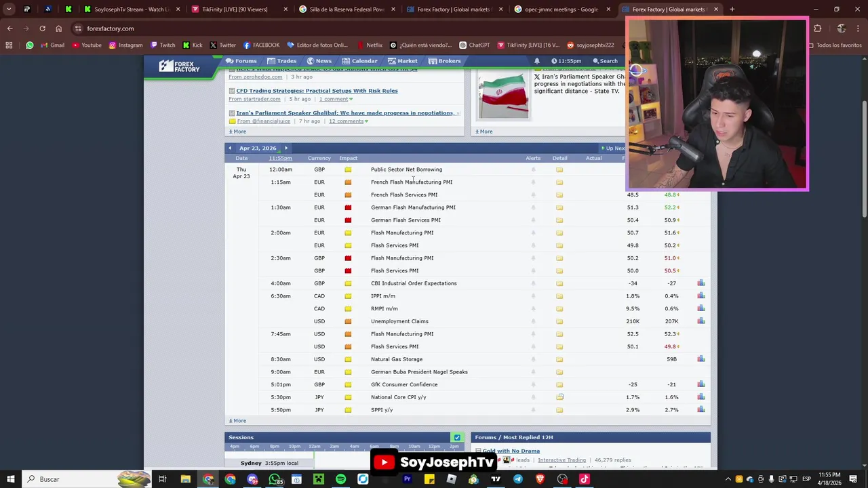Expand the 12 comments dropdown
This screenshot has width=868, height=488.
point(349,121)
